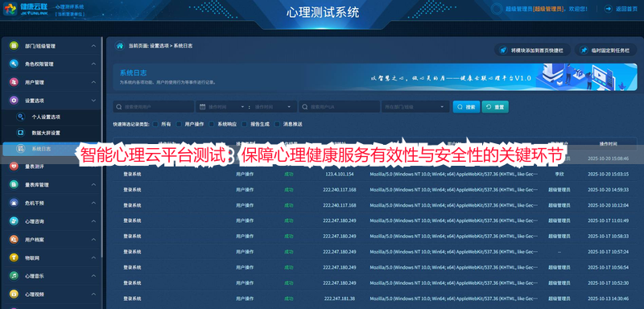Click the 搜索使用用户 input field

click(153, 107)
